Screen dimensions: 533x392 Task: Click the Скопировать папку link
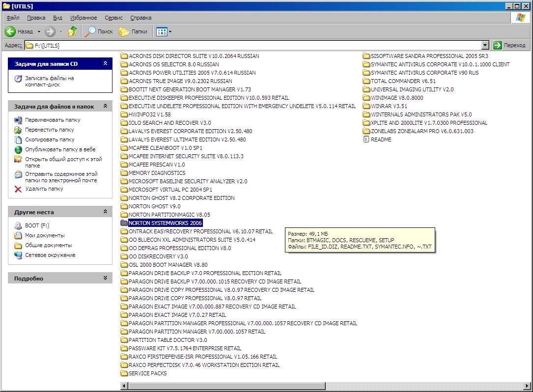[50, 140]
